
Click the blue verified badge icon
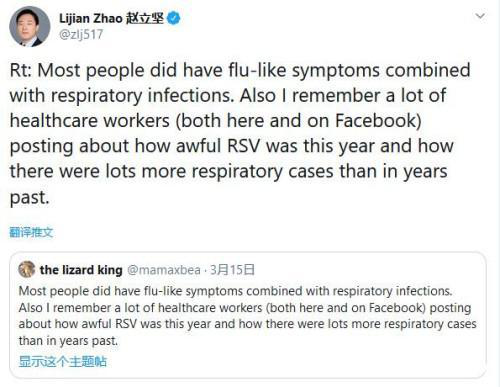(173, 18)
